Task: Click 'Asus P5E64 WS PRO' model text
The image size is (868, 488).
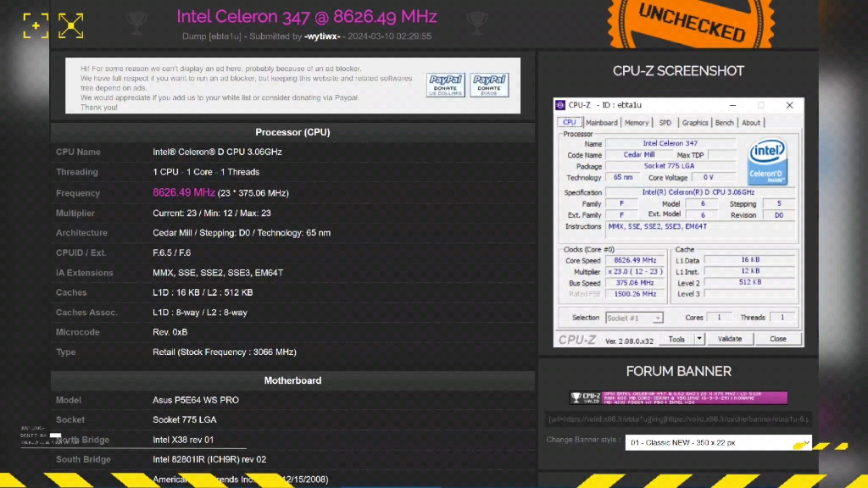Action: 196,400
